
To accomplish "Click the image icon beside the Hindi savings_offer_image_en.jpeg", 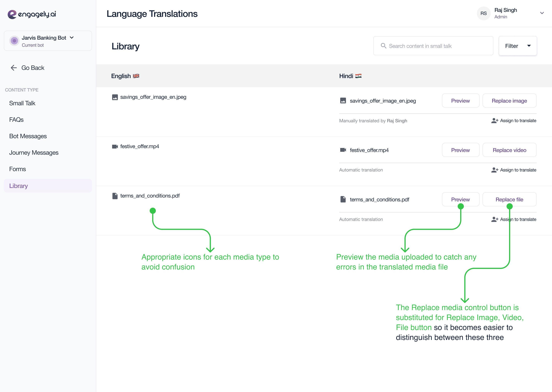I will point(343,101).
